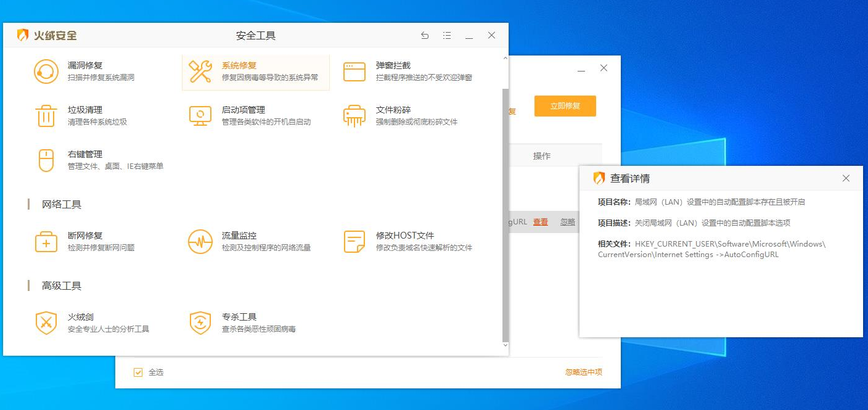
Task: Click the vertical scrollbar thumb in 安全工具
Action: pyautogui.click(x=506, y=215)
